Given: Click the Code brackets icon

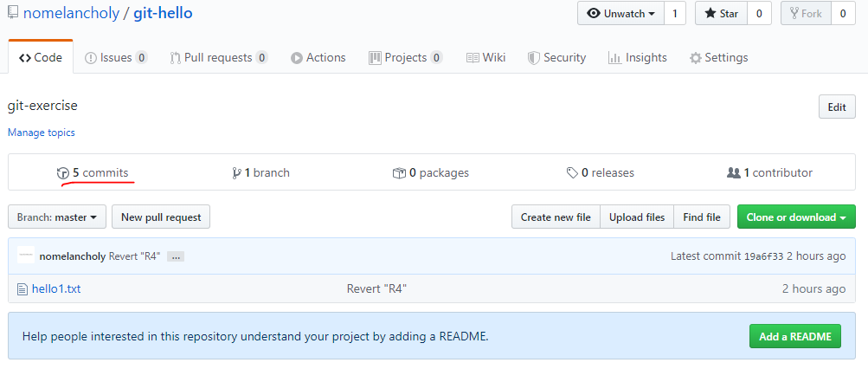Looking at the screenshot, I should pos(24,58).
